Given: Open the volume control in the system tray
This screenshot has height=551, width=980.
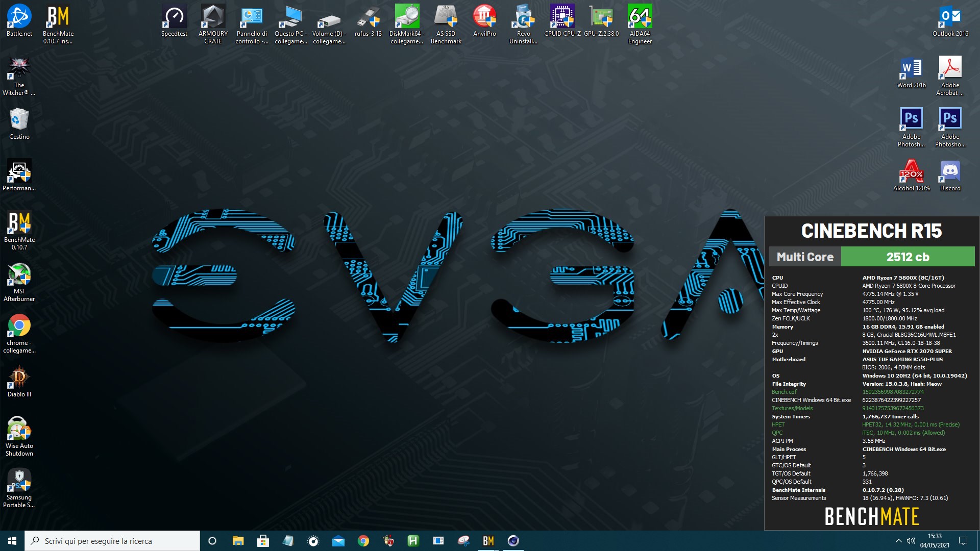Looking at the screenshot, I should click(911, 541).
